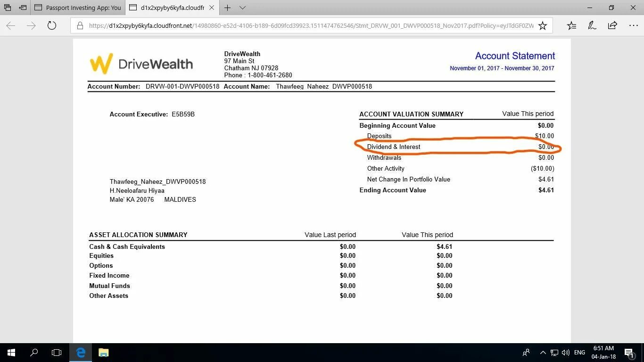Click the network icon in tray
This screenshot has width=644, height=362.
click(x=554, y=353)
